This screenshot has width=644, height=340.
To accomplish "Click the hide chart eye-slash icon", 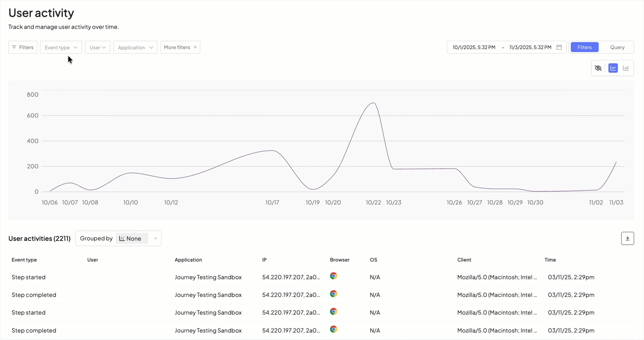I will (x=598, y=68).
